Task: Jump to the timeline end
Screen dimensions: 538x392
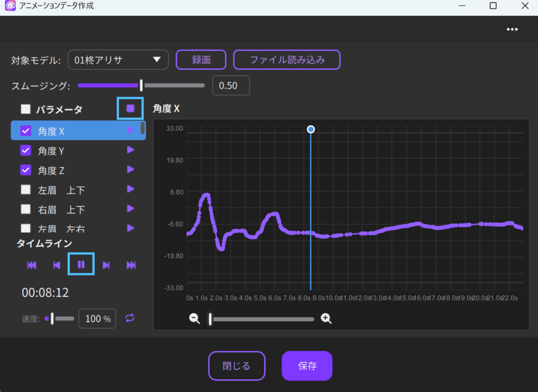Action: click(131, 265)
